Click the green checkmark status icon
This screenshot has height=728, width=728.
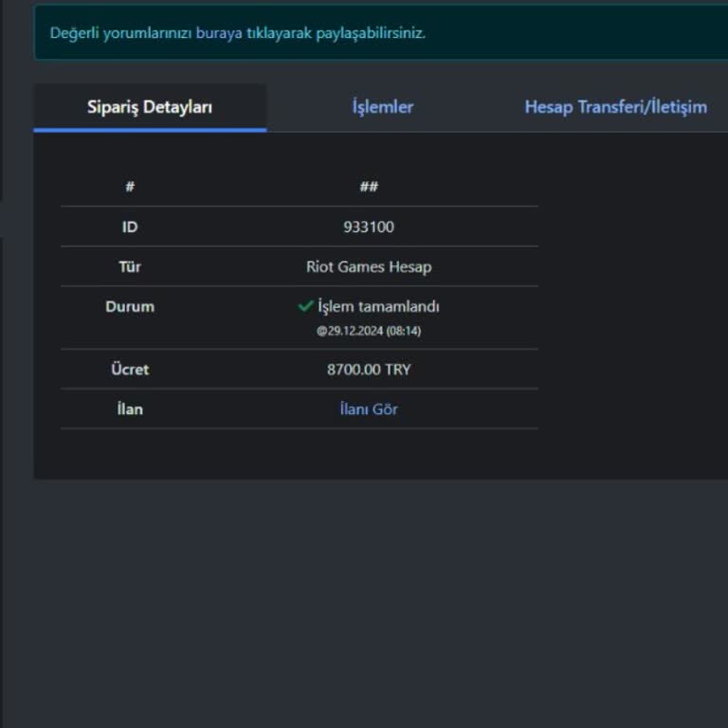[x=305, y=306]
